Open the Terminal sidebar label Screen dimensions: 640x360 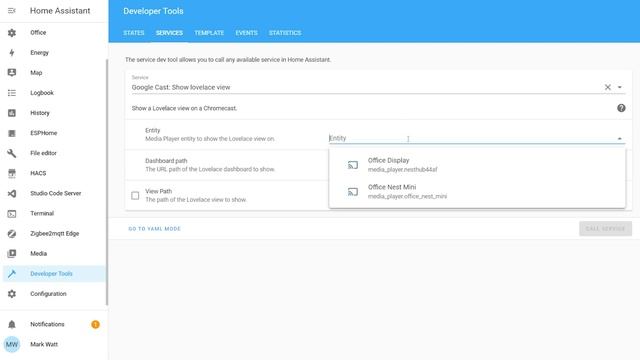click(x=42, y=213)
